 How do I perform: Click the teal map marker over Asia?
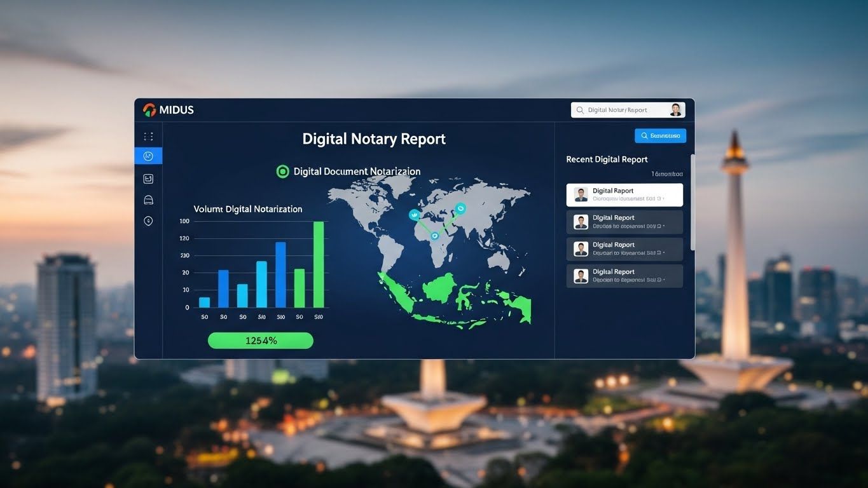click(x=460, y=208)
